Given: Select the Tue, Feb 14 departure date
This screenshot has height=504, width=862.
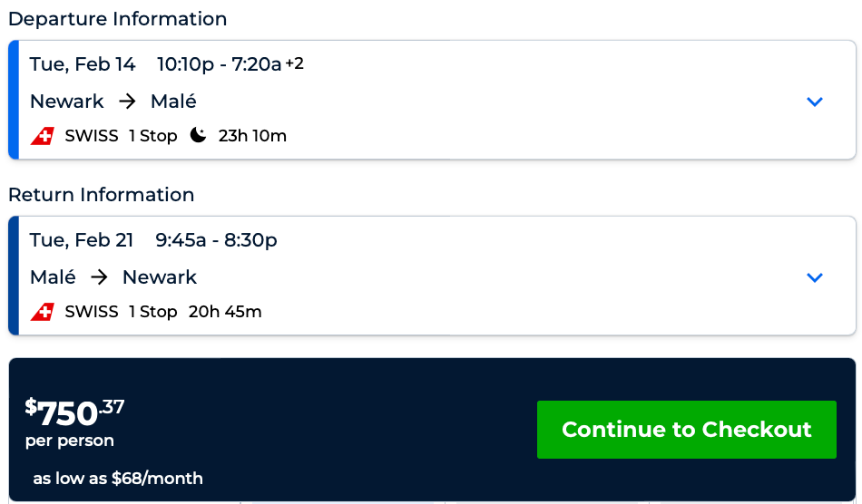Looking at the screenshot, I should (x=83, y=64).
